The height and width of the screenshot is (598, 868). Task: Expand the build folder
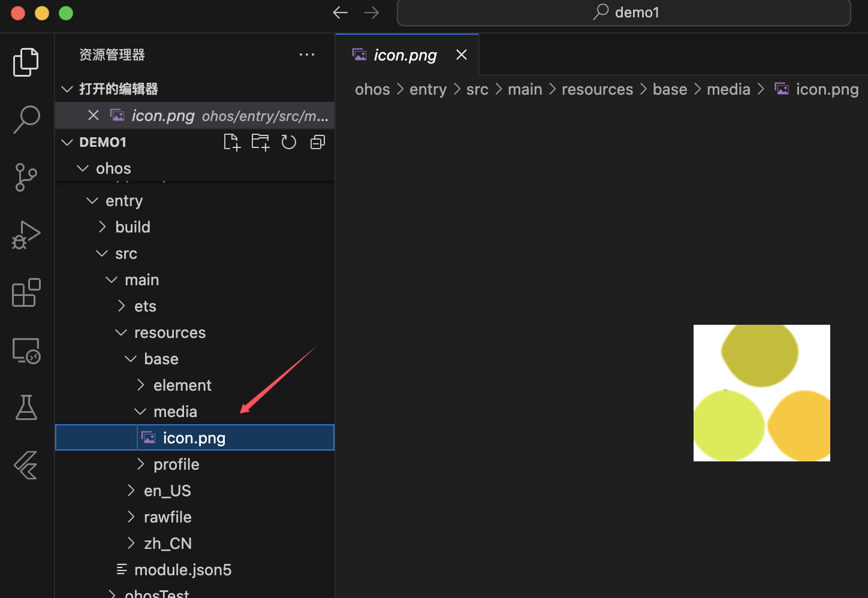point(195,227)
